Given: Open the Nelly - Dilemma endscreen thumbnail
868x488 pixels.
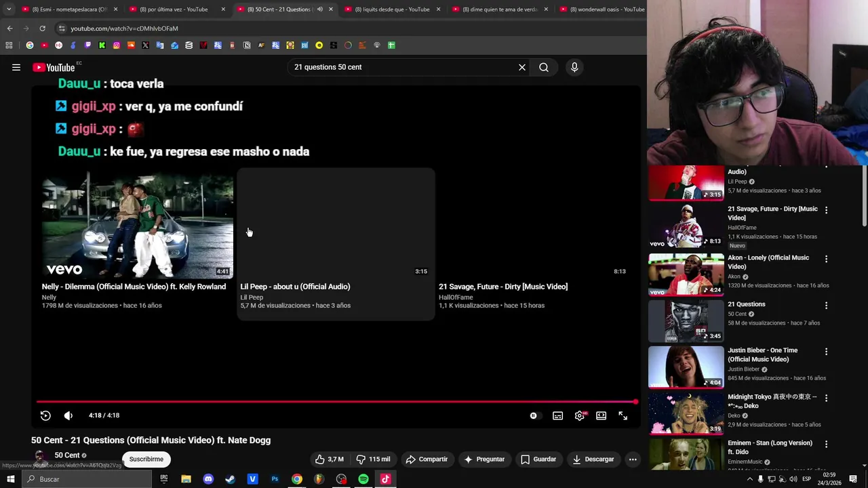Looking at the screenshot, I should [138, 225].
